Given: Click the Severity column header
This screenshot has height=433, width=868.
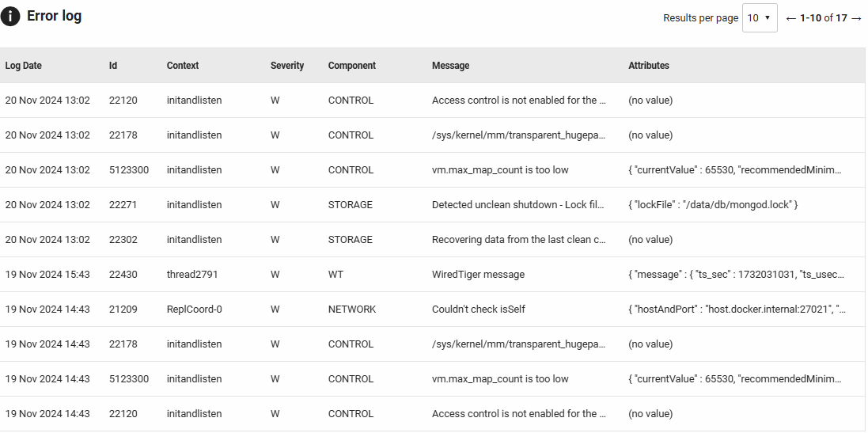Looking at the screenshot, I should click(287, 66).
